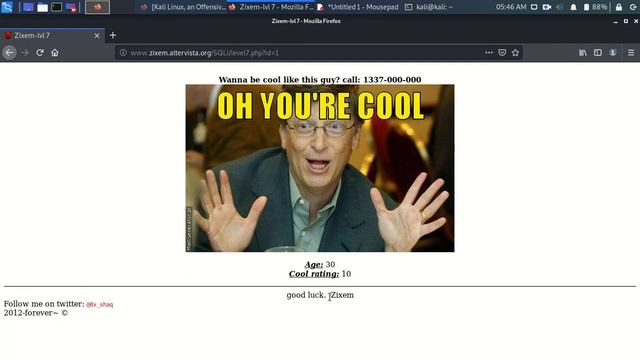Image resolution: width=640 pixels, height=360 pixels.
Task: Click the OH YOU'RE COOL meme image
Action: (x=320, y=168)
